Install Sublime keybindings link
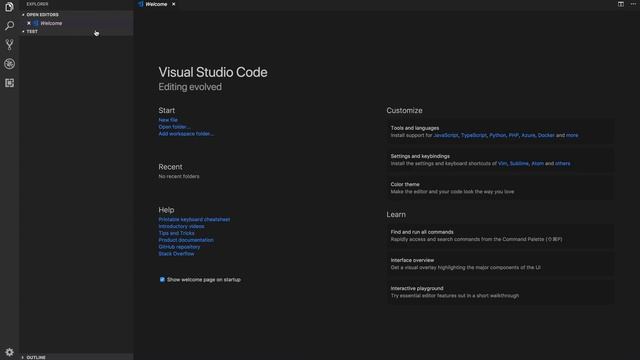This screenshot has height=360, width=640. pos(519,164)
